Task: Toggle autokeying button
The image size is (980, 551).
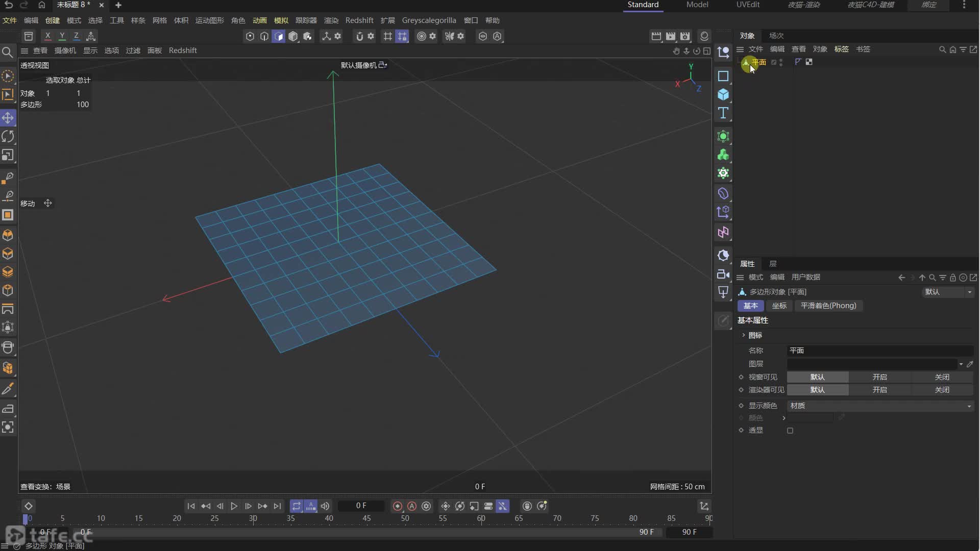Action: (x=412, y=506)
